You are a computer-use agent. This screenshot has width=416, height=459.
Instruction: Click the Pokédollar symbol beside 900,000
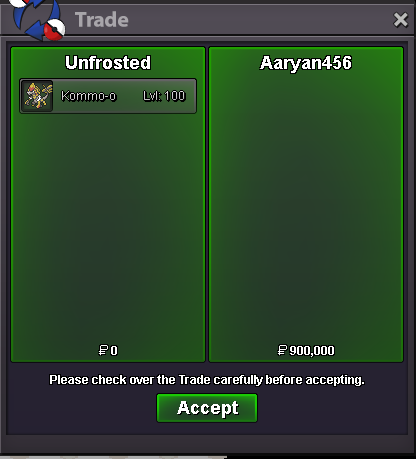(282, 350)
